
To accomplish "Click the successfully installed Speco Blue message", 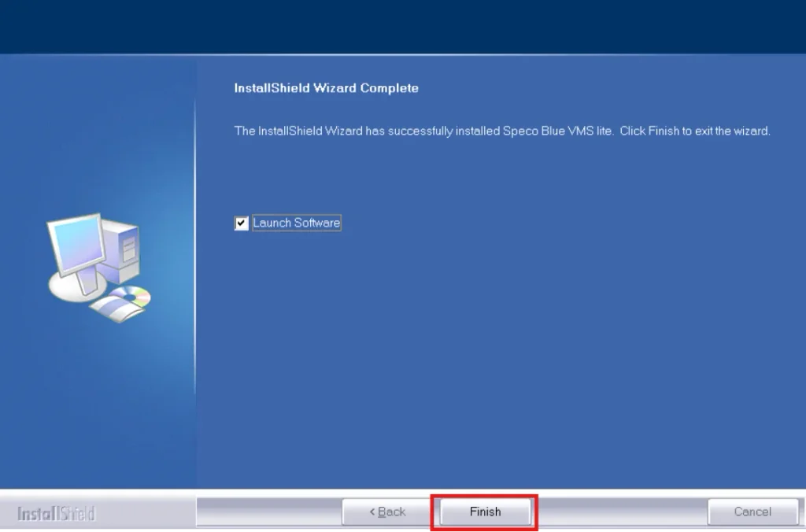I will (501, 131).
